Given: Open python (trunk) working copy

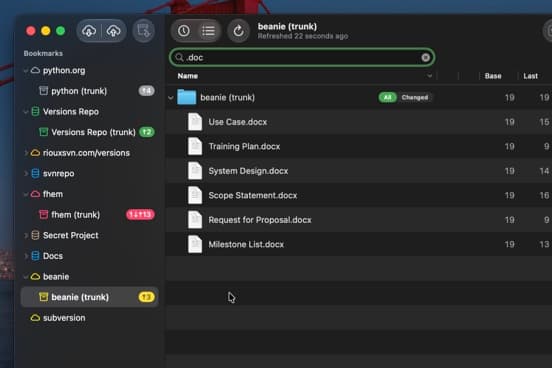Looking at the screenshot, I should (79, 91).
